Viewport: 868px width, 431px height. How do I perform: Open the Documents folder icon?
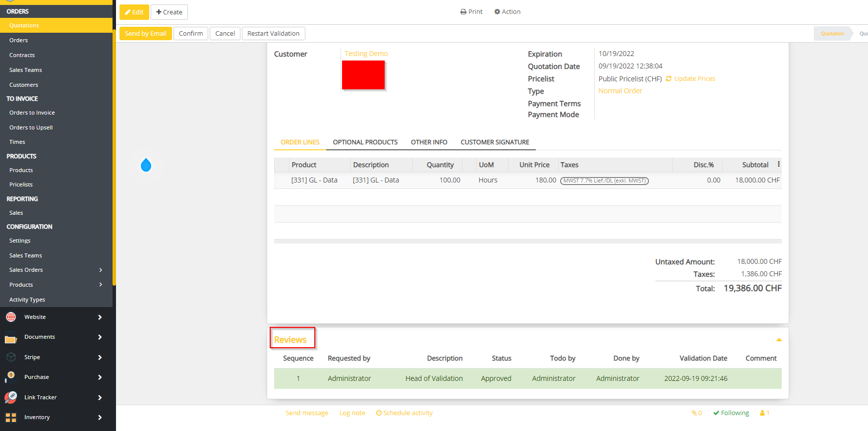[11, 338]
